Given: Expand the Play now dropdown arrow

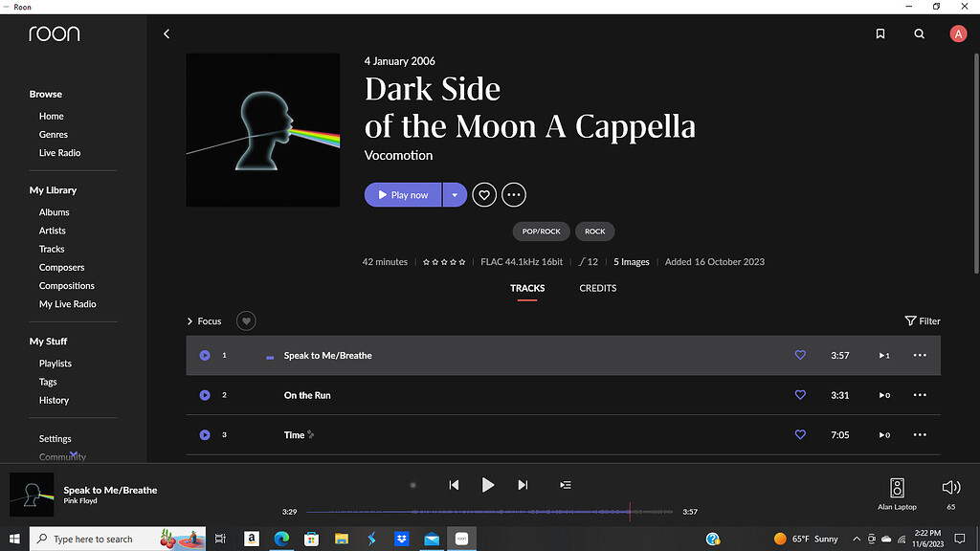Looking at the screenshot, I should 455,194.
